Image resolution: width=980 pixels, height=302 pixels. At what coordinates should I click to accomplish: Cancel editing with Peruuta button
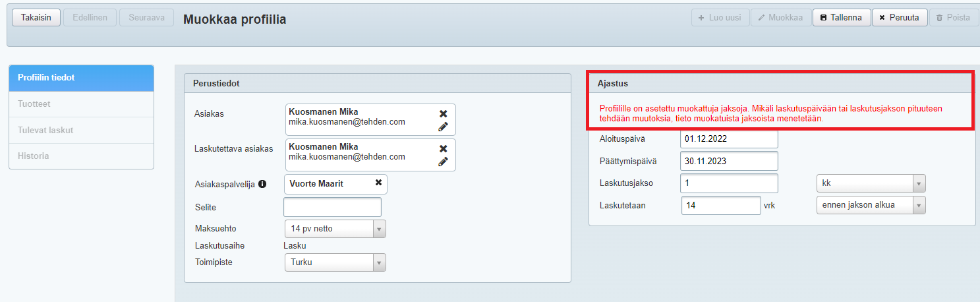900,18
